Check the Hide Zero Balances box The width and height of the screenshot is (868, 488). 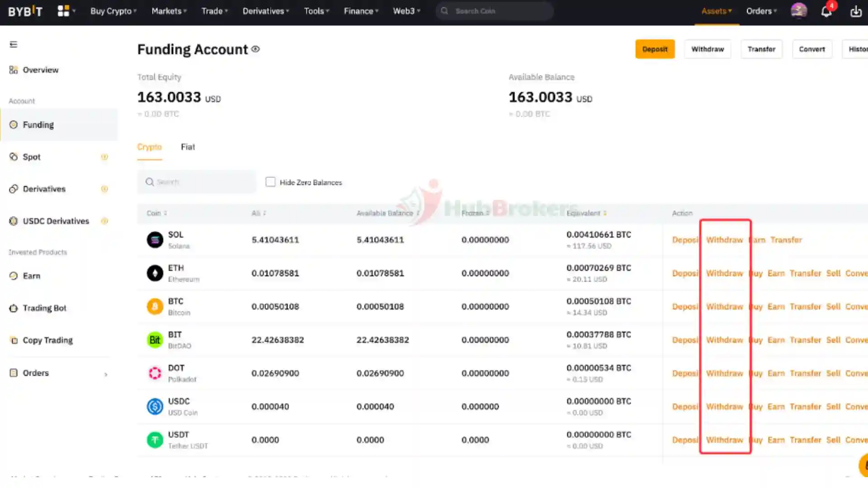tap(270, 182)
